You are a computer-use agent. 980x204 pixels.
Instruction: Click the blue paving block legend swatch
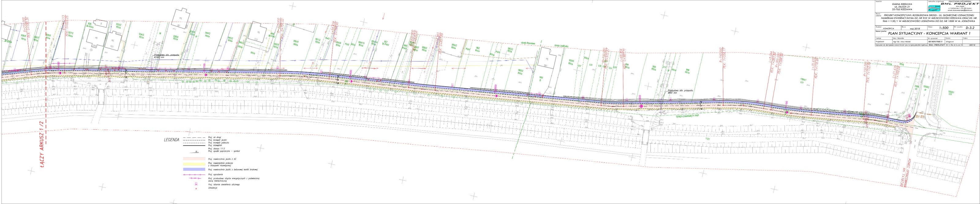[x=195, y=169]
